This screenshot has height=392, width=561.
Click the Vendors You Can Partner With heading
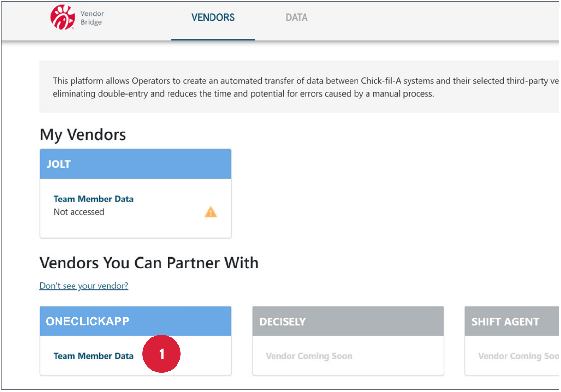coord(149,263)
